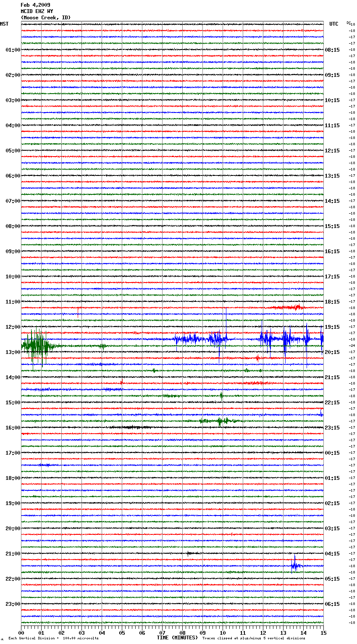Select the 11:00 MST hour label
Image resolution: width=357 pixels, height=644 pixels.
[x=13, y=302]
